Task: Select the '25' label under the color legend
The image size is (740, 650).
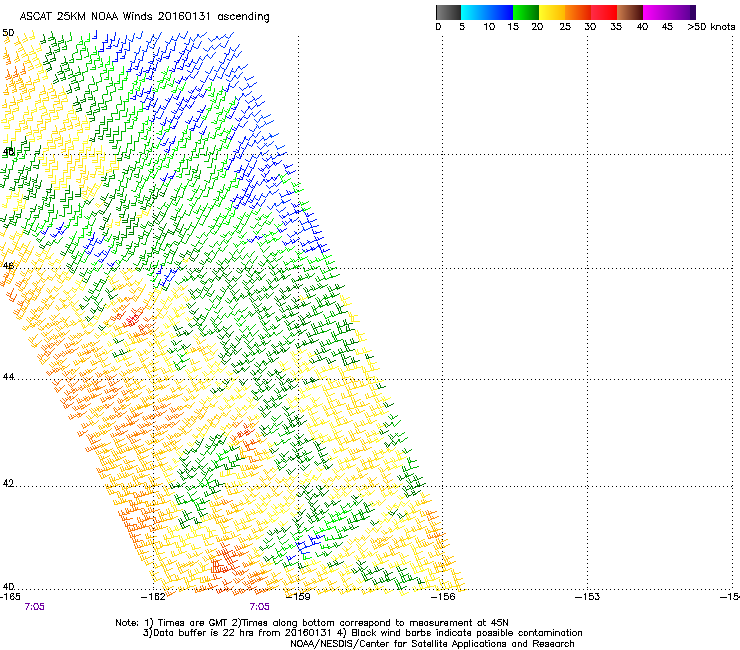Action: pyautogui.click(x=565, y=27)
